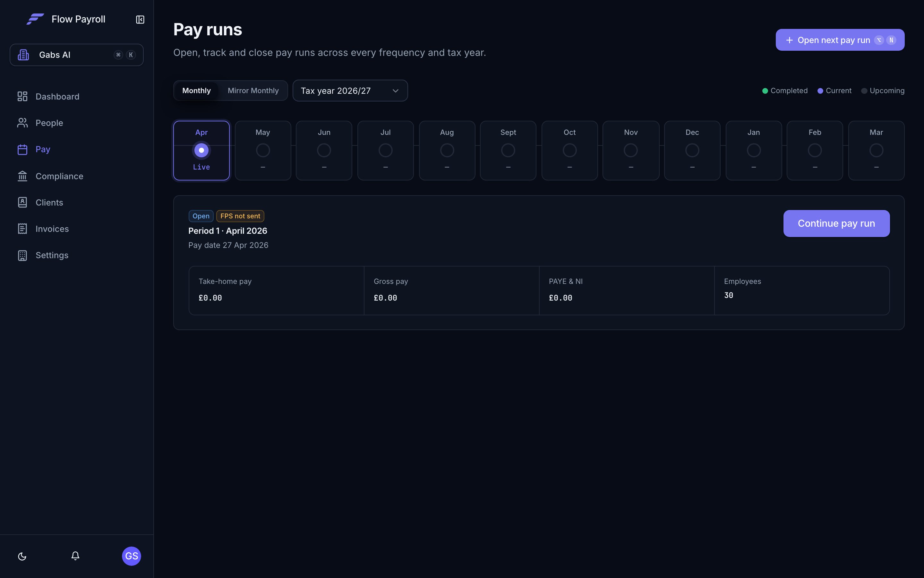924x578 pixels.
Task: Click the Gross pay stat cell
Action: click(452, 291)
